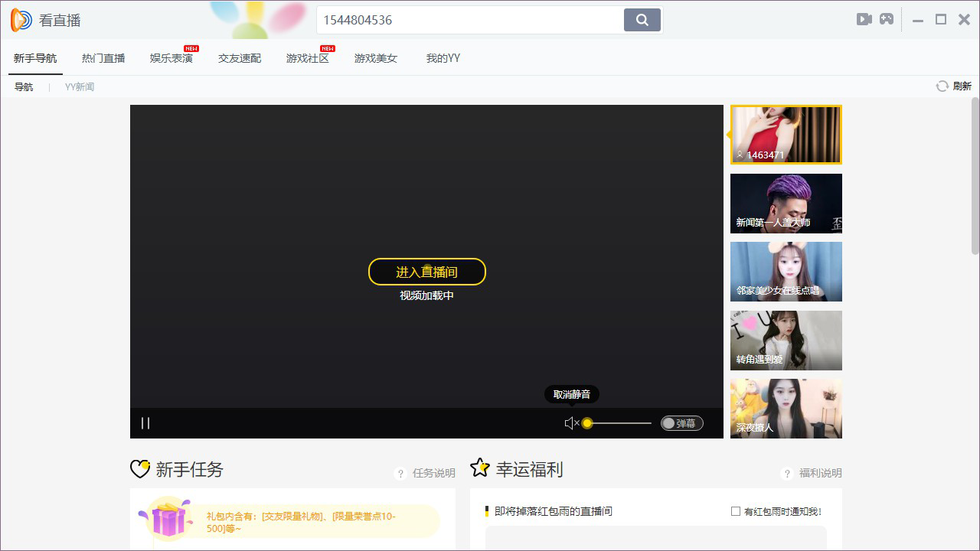
Task: Refresh the page with the 刷新 icon
Action: tap(942, 86)
